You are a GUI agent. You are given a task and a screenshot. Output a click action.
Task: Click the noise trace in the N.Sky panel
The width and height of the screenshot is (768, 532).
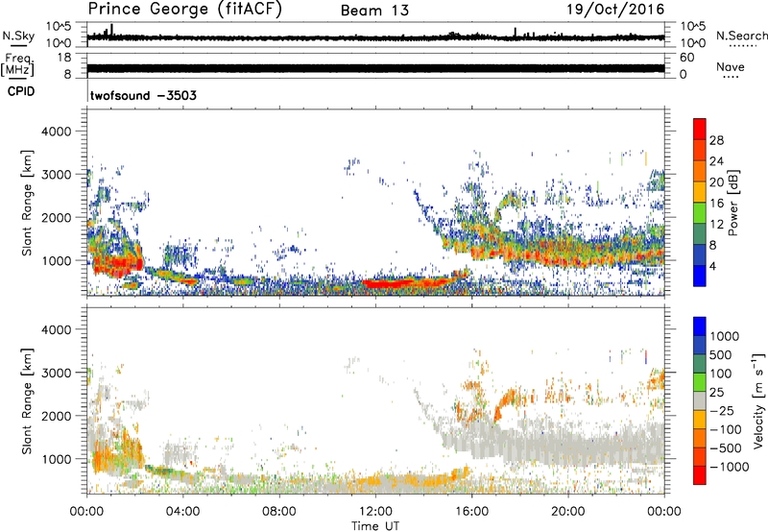(x=375, y=37)
